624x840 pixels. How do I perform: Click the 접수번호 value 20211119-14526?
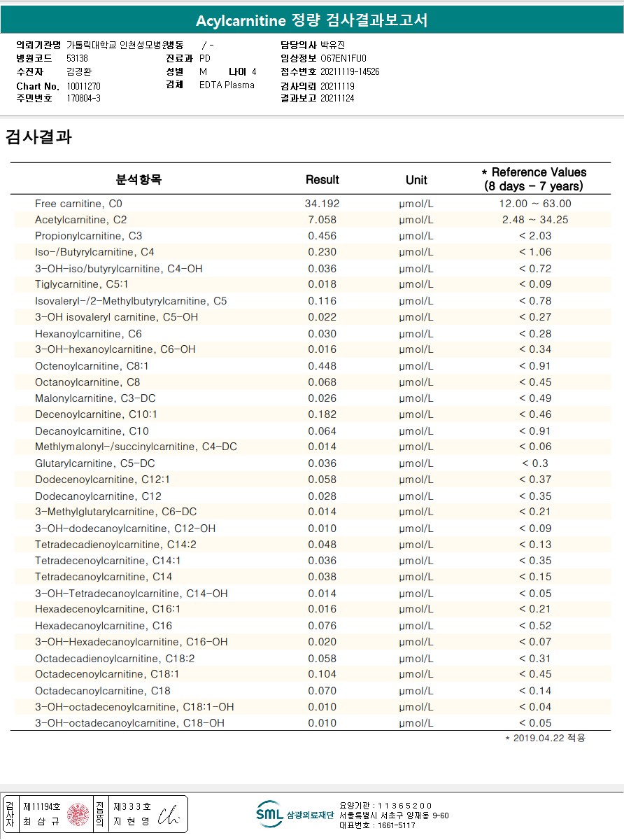point(350,72)
